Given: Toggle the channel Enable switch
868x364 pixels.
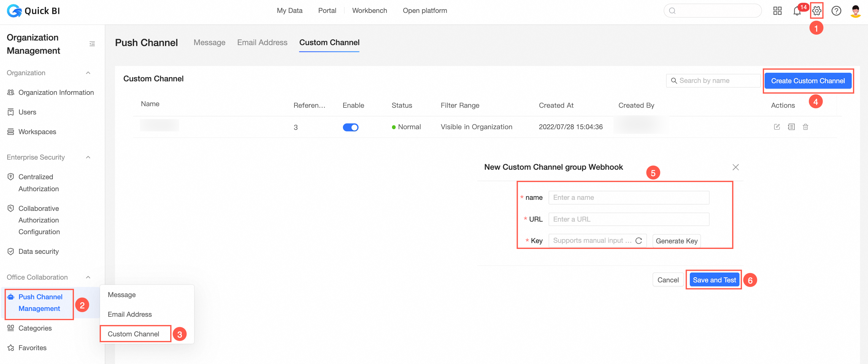Looking at the screenshot, I should tap(351, 127).
